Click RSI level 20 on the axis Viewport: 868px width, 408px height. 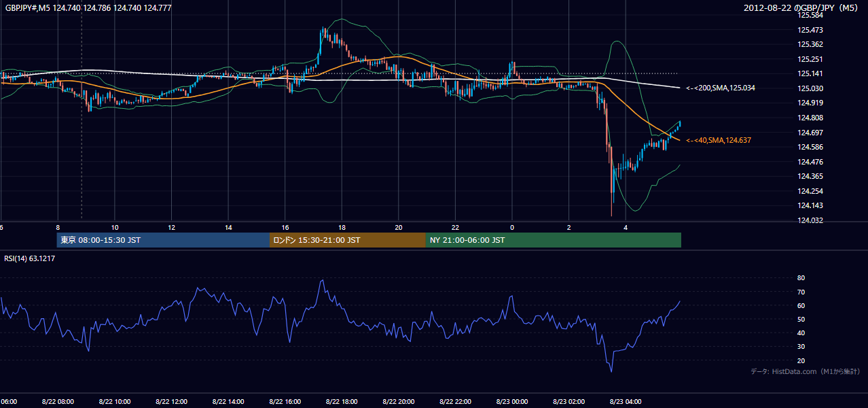coord(801,360)
